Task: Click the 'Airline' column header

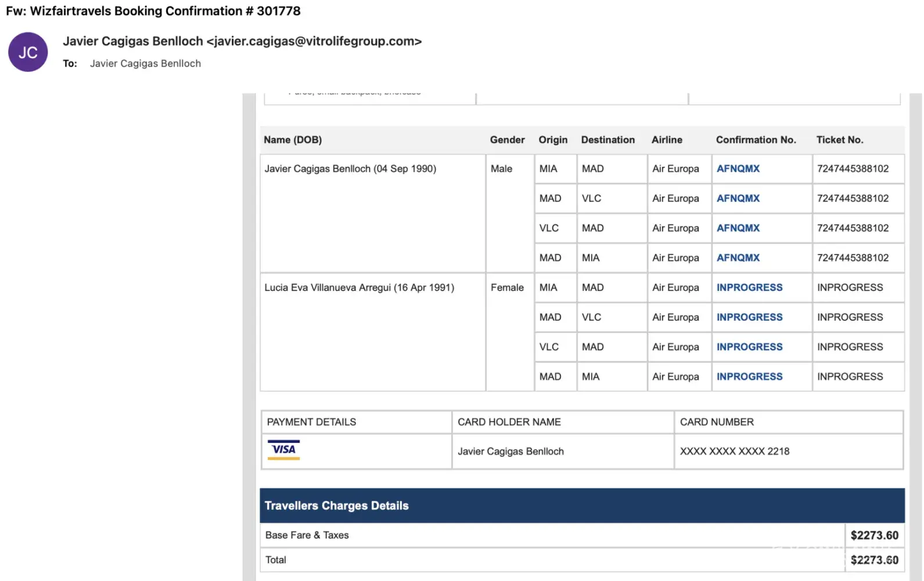Action: (x=667, y=140)
